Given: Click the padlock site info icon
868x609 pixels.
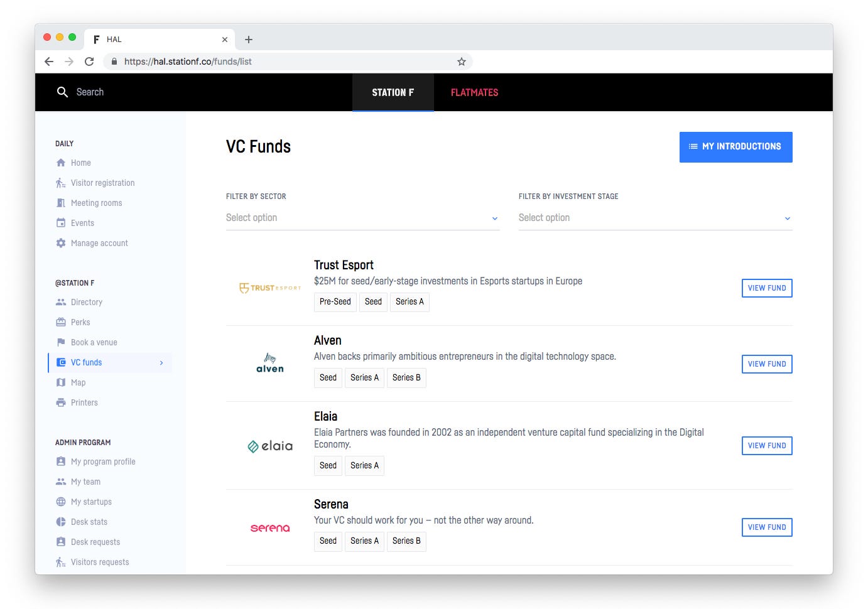Looking at the screenshot, I should tap(114, 62).
